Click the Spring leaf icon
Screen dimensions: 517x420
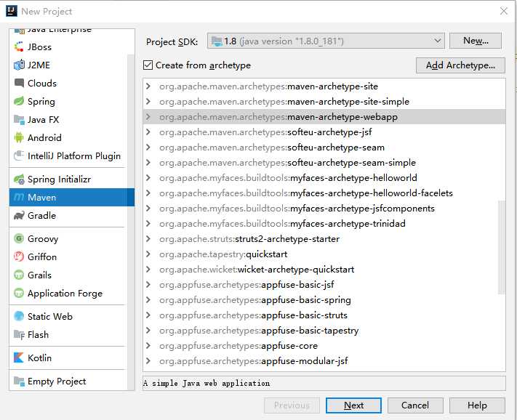coord(19,101)
